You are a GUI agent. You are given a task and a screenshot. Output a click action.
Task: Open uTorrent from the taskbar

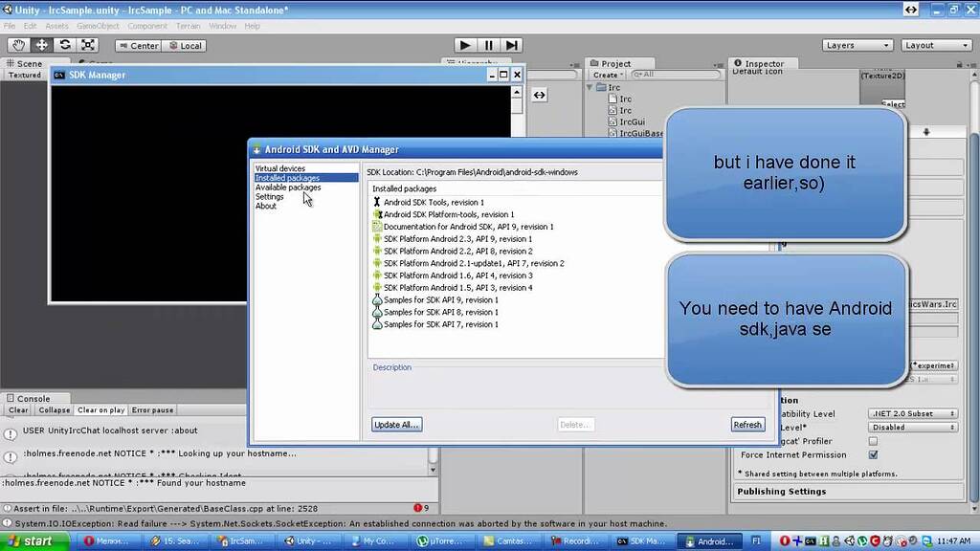[440, 540]
